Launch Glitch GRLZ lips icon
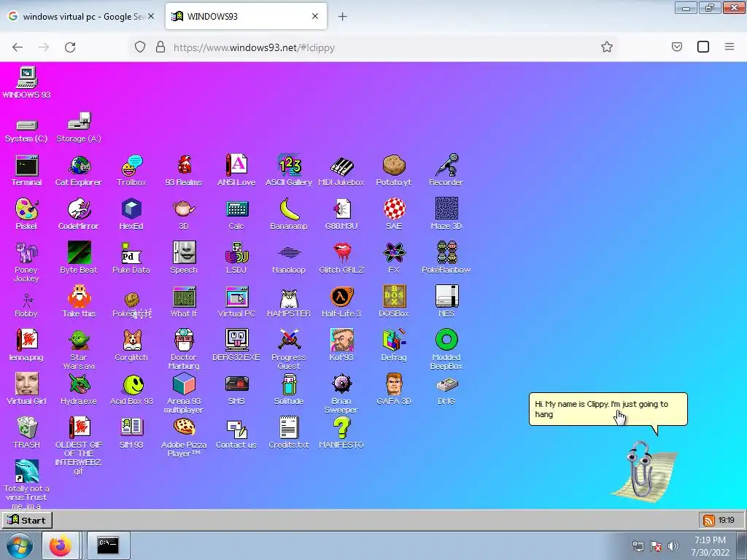The image size is (747, 560). click(341, 253)
